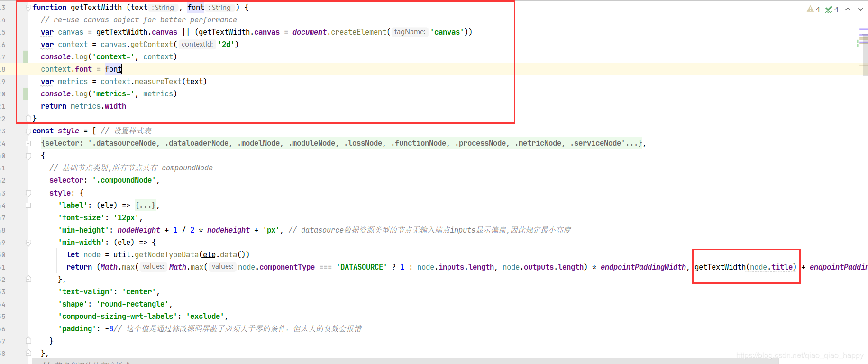Click on context.font assignment line
868x364 pixels.
82,69
